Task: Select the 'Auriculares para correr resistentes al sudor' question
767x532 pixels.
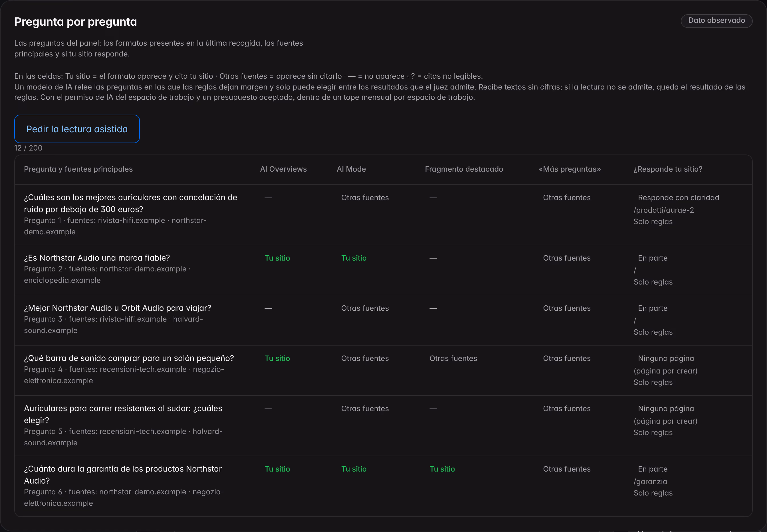Action: click(x=123, y=414)
